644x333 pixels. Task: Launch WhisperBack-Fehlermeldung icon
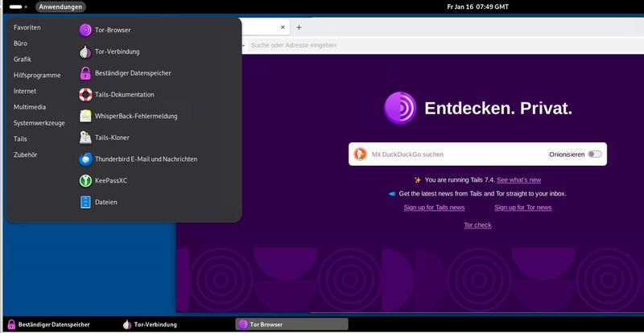tap(86, 116)
